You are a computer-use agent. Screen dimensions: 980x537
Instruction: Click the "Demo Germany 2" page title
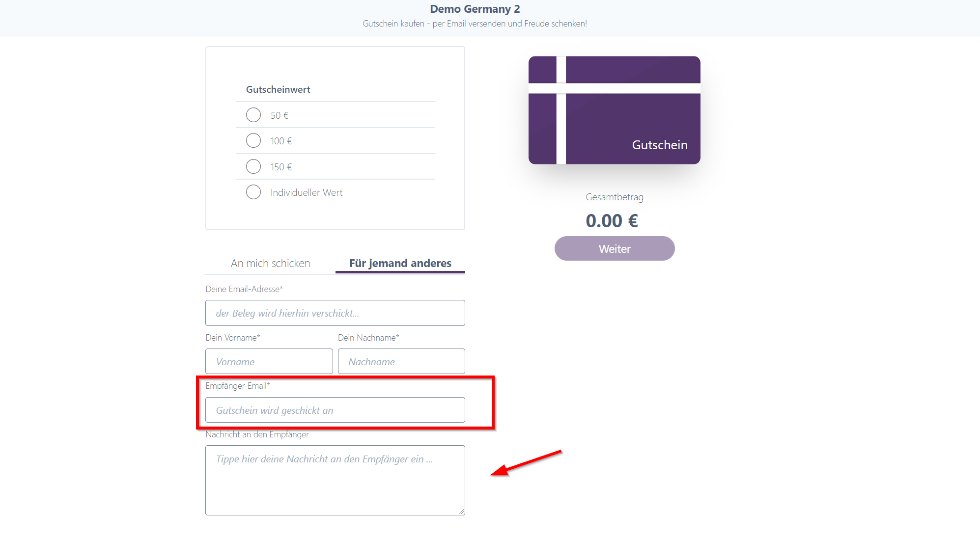pyautogui.click(x=475, y=9)
